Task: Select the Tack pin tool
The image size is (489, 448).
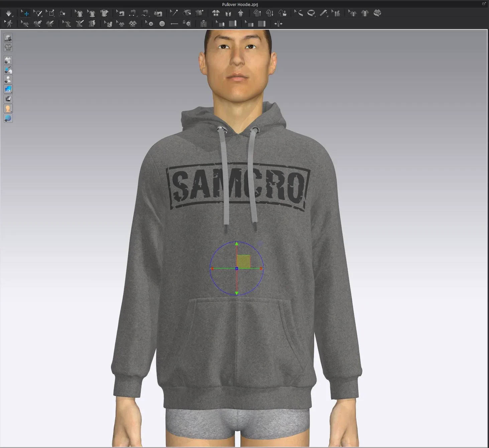Action: pos(174,13)
